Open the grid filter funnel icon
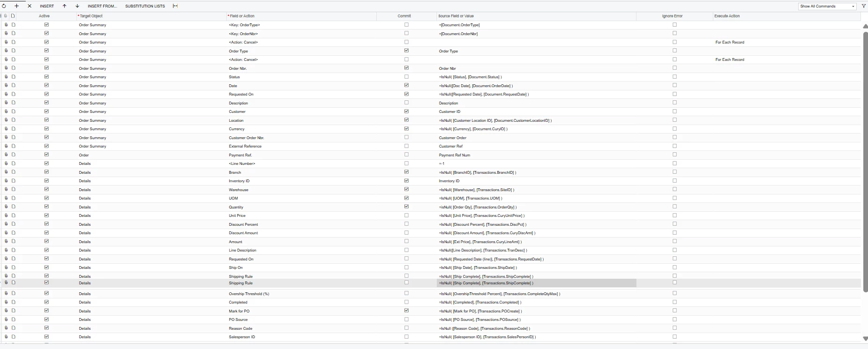 pyautogui.click(x=864, y=6)
